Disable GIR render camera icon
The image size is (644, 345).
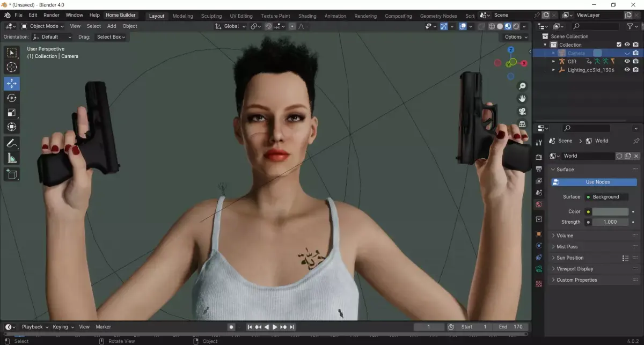click(x=635, y=61)
